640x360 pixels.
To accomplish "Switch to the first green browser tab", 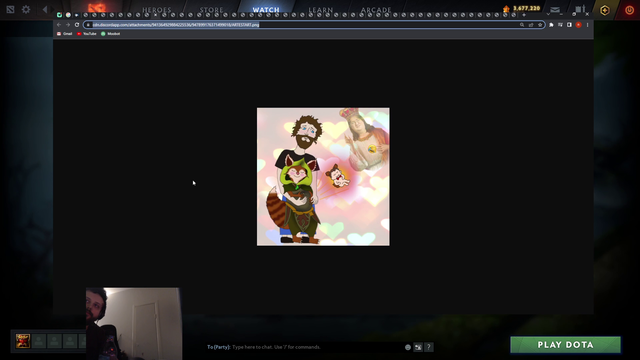I will pyautogui.click(x=60, y=15).
